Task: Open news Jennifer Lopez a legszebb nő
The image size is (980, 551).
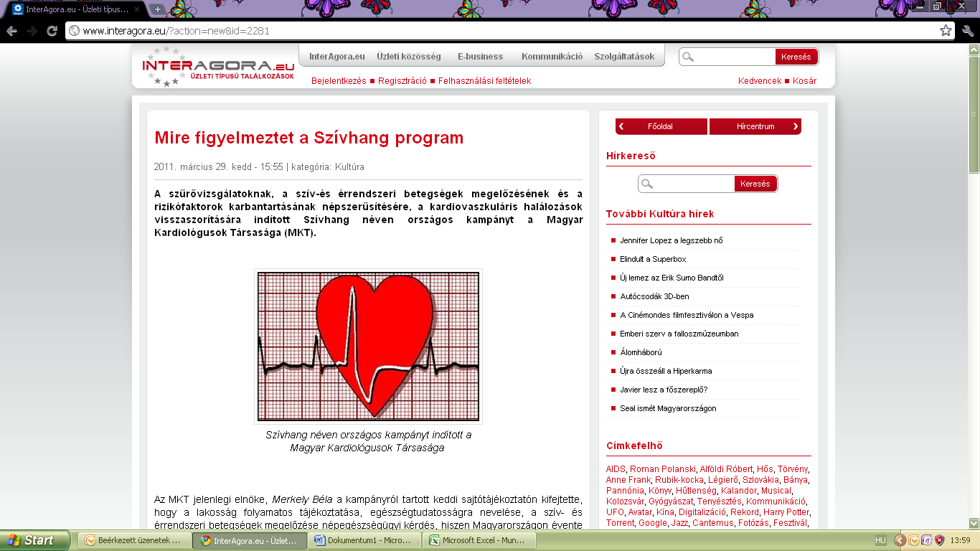Action: (x=672, y=240)
